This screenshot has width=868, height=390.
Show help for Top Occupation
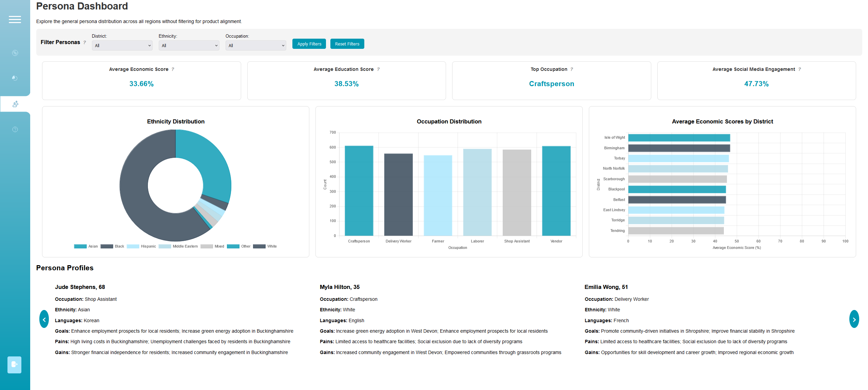coord(572,69)
